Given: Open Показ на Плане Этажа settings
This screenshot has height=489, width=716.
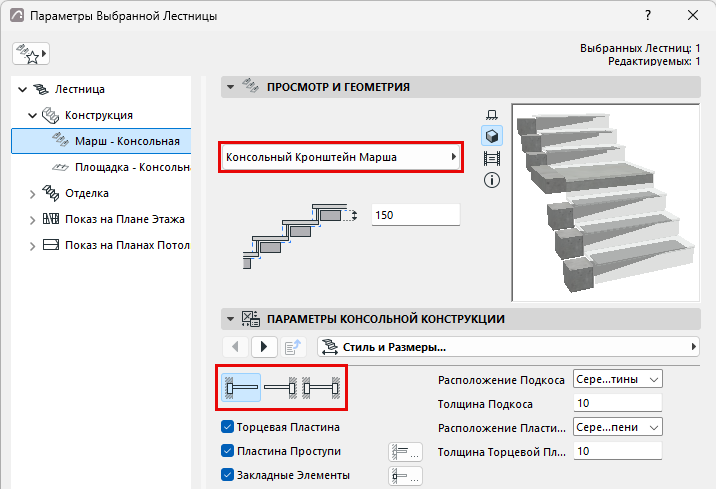Looking at the screenshot, I should pos(125,220).
